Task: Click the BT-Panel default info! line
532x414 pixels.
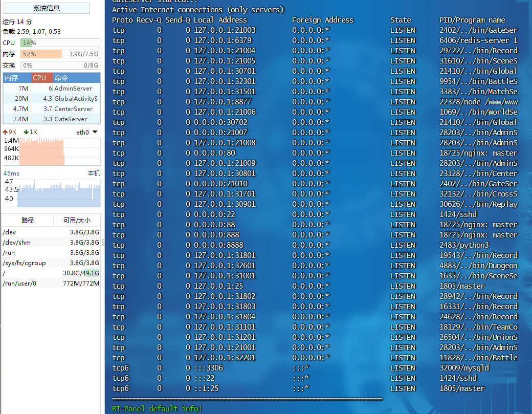Action: coord(157,408)
